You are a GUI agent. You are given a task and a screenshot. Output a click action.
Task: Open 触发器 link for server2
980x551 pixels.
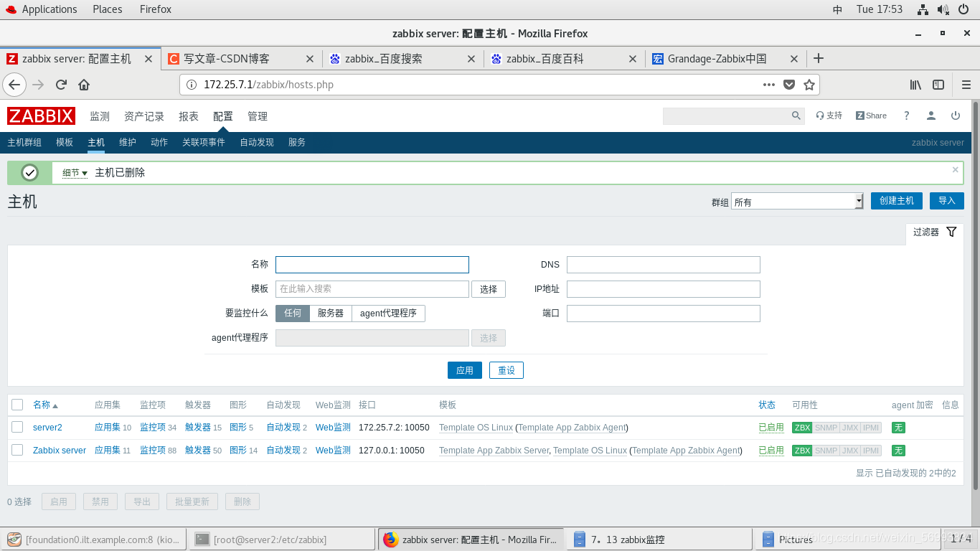[x=198, y=428]
